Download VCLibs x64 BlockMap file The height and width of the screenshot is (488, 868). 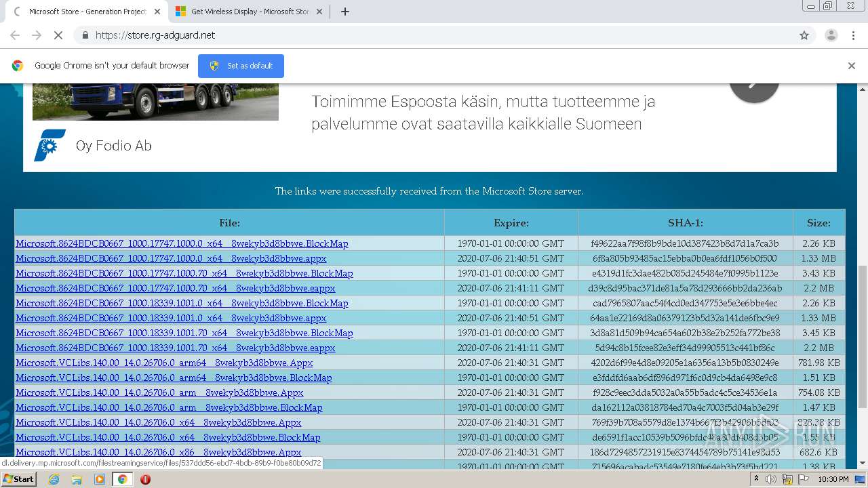[168, 437]
